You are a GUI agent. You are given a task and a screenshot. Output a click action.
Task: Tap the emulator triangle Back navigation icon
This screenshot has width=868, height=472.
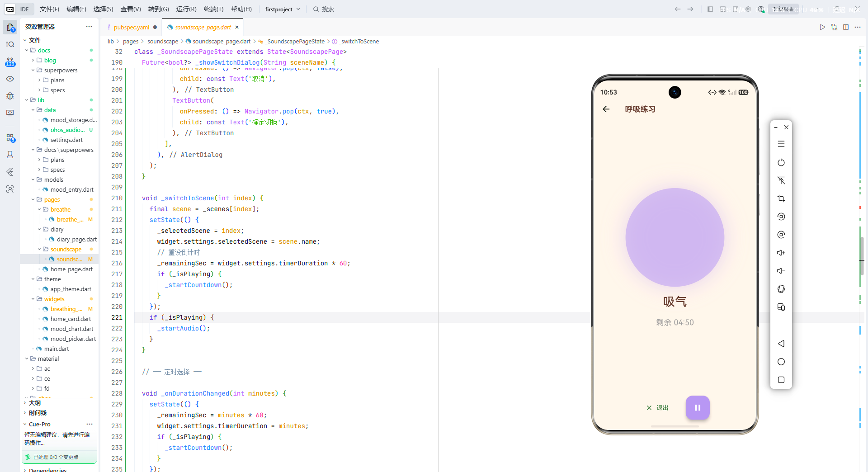(781, 344)
